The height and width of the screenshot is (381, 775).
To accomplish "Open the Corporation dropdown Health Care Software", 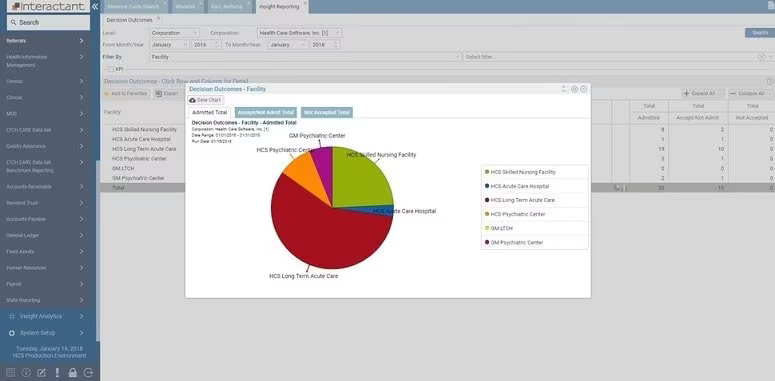I will click(300, 33).
